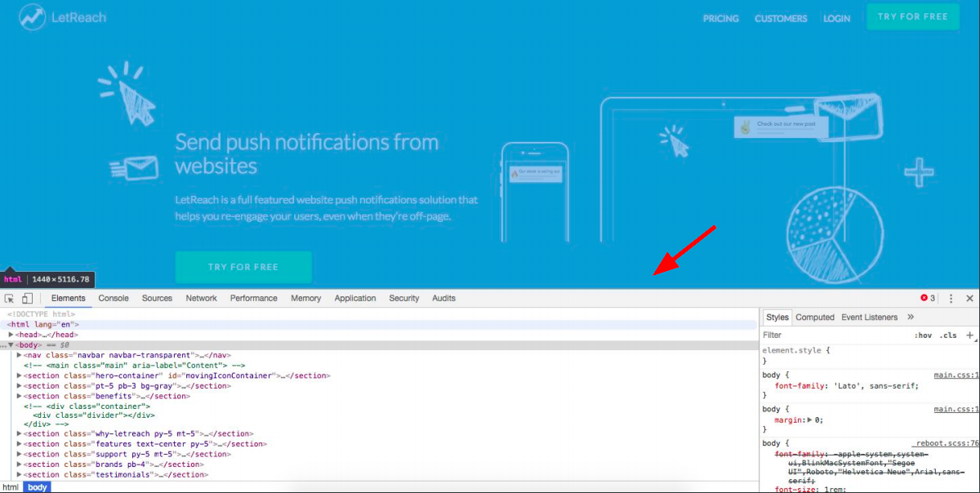Expand the nav navbar-transparent node
980x493 pixels.
19,356
